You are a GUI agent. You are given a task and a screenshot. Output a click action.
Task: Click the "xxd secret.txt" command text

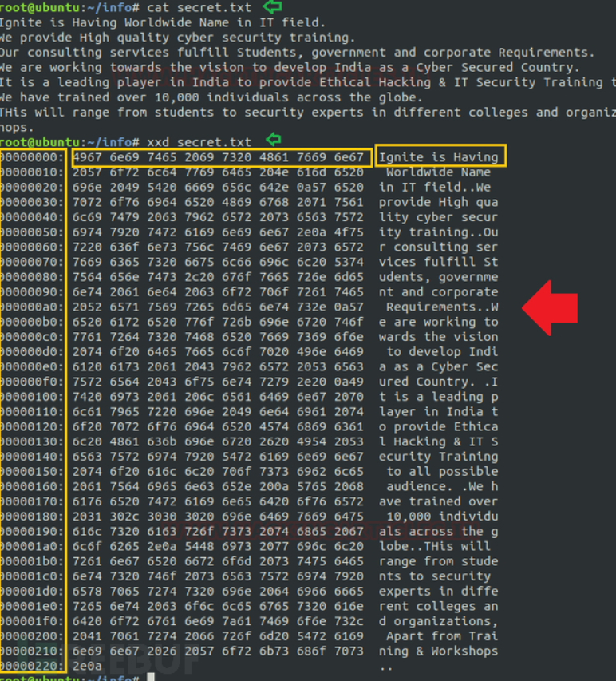199,142
